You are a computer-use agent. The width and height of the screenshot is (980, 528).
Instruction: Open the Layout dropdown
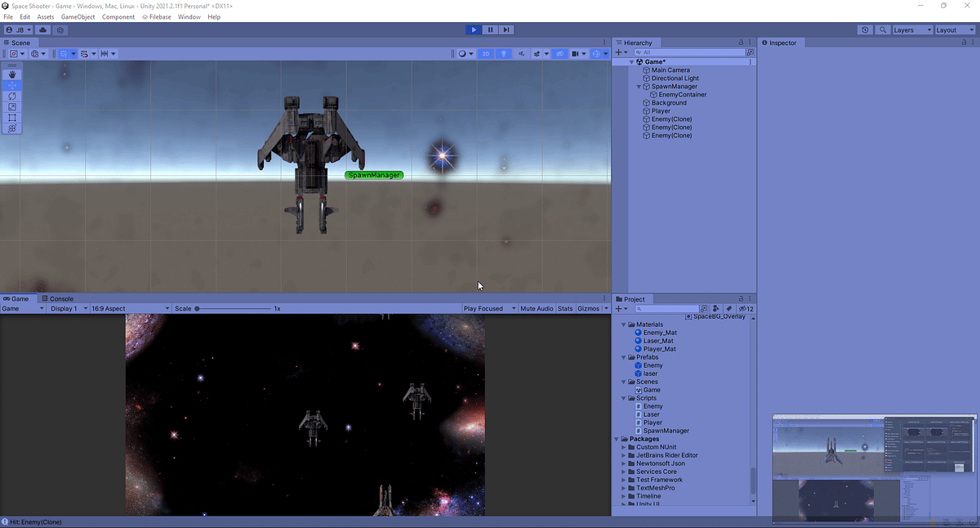click(954, 29)
